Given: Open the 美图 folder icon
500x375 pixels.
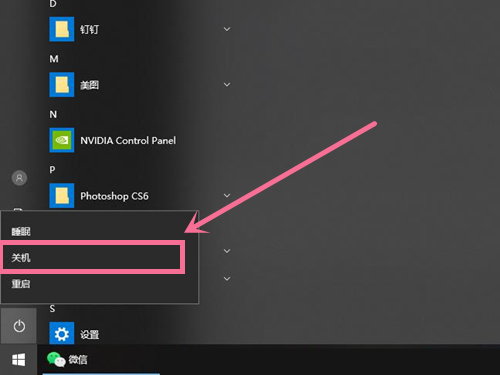Looking at the screenshot, I should 62,85.
